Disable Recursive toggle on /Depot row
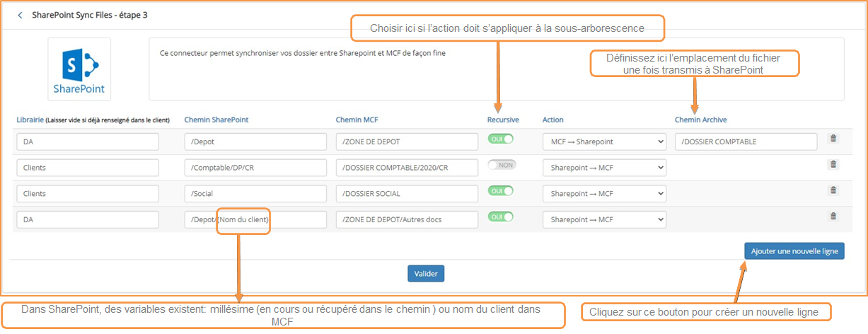This screenshot has height=334, width=868. coord(501,139)
